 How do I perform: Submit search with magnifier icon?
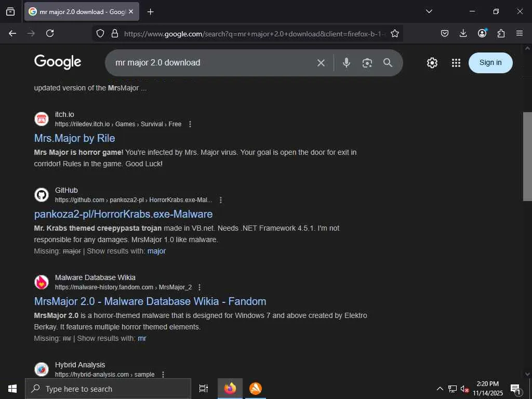[388, 63]
